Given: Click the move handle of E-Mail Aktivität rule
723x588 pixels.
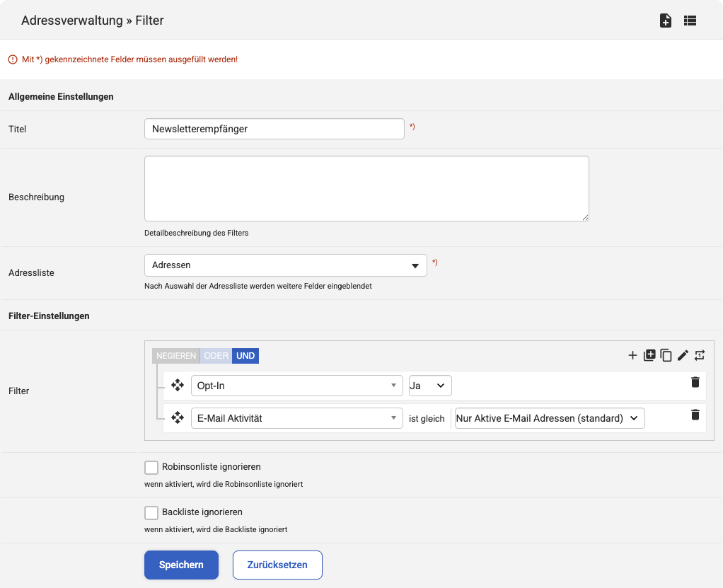Looking at the screenshot, I should [178, 417].
